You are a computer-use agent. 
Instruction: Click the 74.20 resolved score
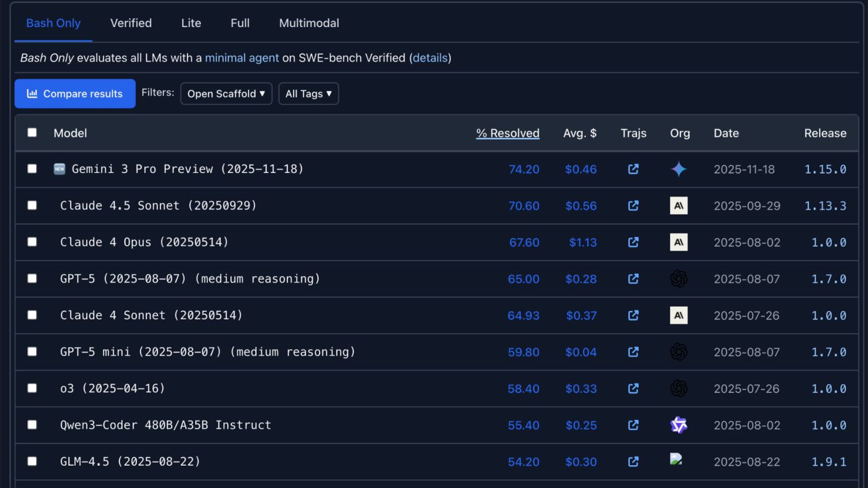point(524,169)
